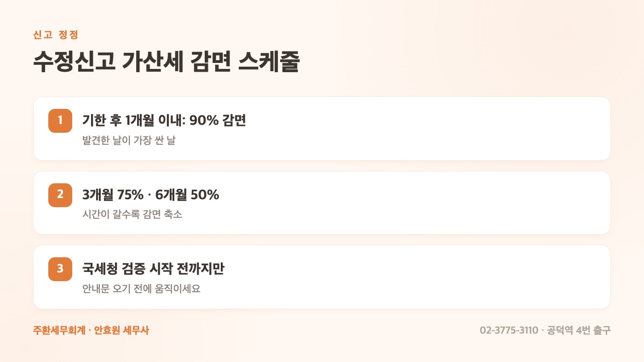Image resolution: width=644 pixels, height=362 pixels.
Task: Select heading 국세청 검증 시작 전까지만
Action: tap(153, 269)
